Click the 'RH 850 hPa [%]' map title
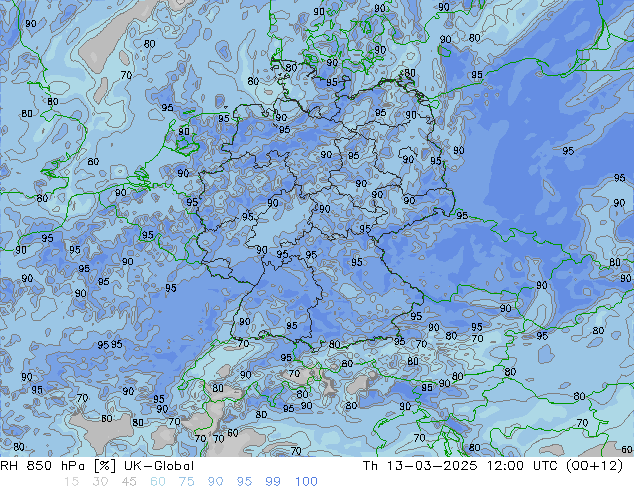This screenshot has width=634, height=490. (58, 466)
